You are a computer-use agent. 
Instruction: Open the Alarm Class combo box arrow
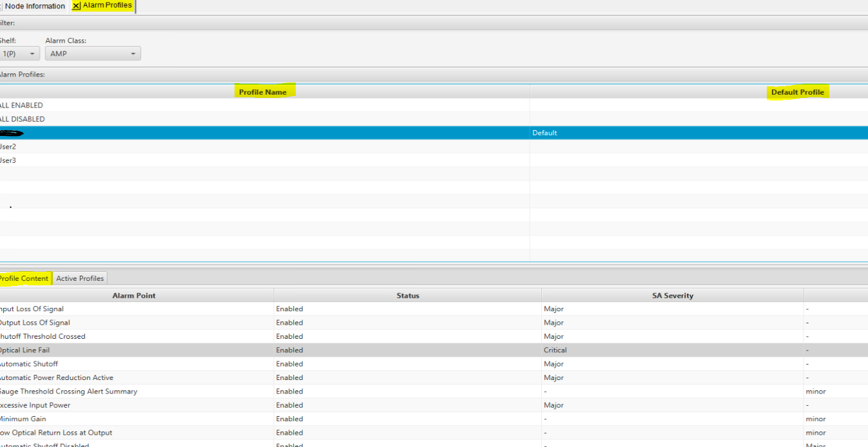coord(133,53)
